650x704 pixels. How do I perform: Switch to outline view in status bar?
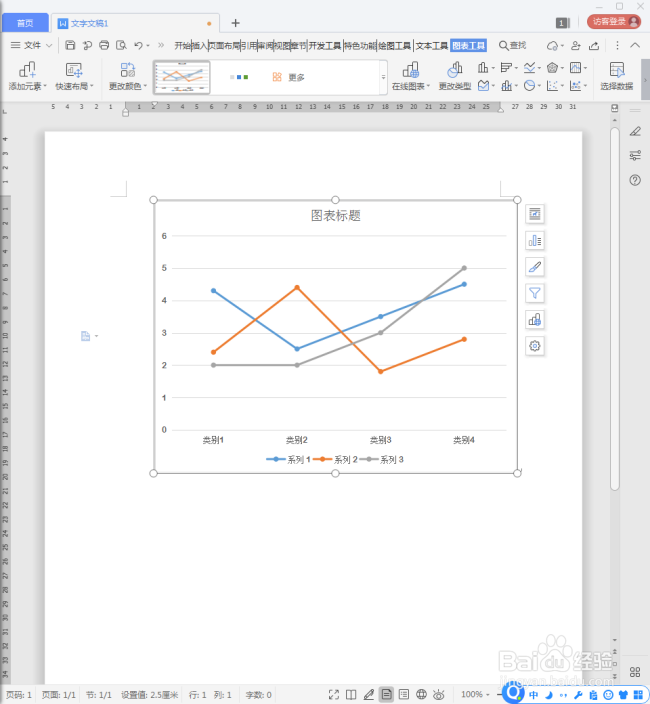click(x=404, y=695)
